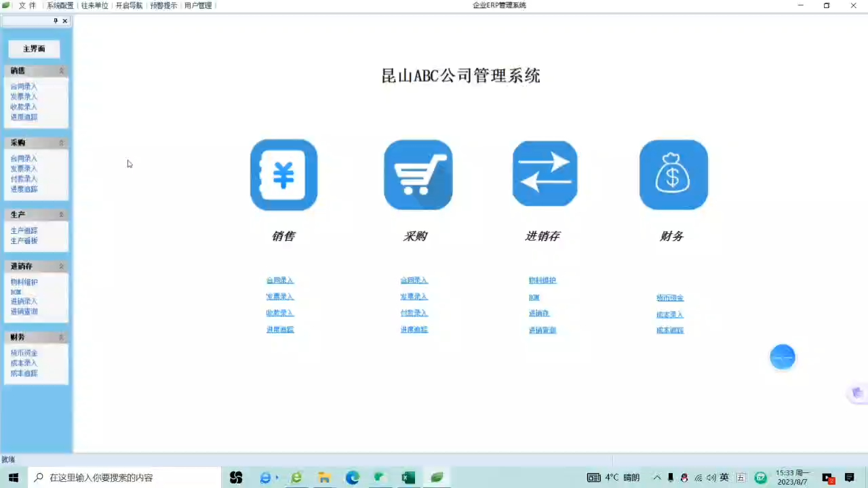Collapse the 销售 sidebar group
Image resolution: width=868 pixels, height=488 pixels.
click(x=61, y=70)
